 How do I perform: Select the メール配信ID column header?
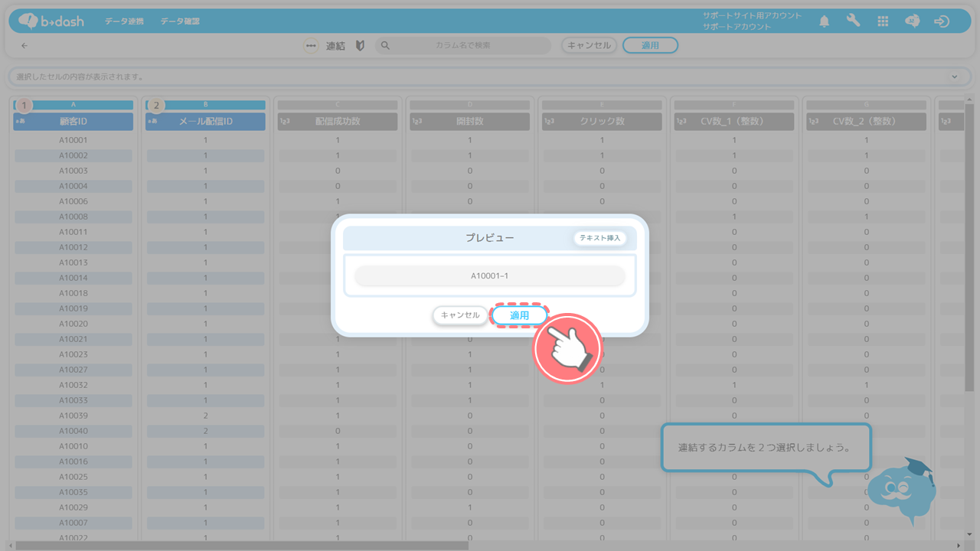[205, 121]
